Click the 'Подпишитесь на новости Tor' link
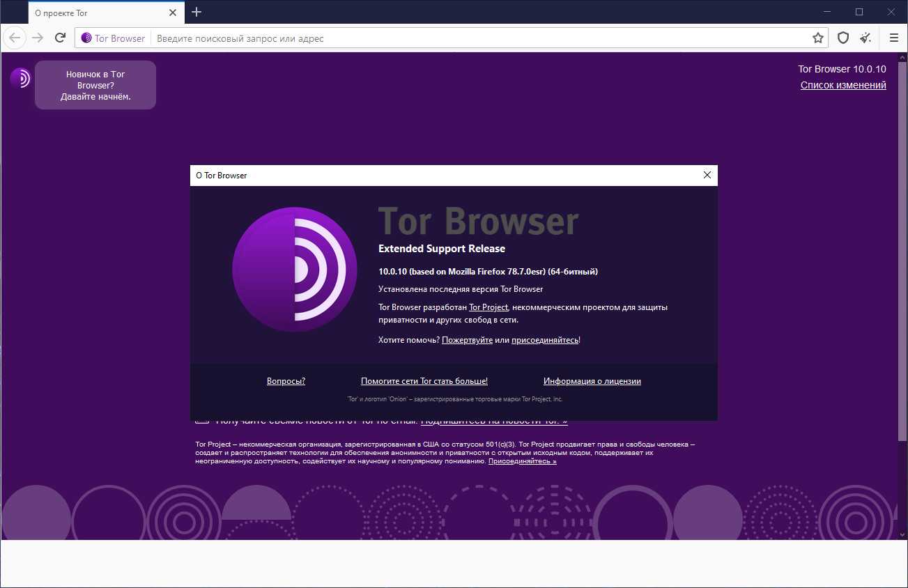Image resolution: width=908 pixels, height=588 pixels. (494, 421)
